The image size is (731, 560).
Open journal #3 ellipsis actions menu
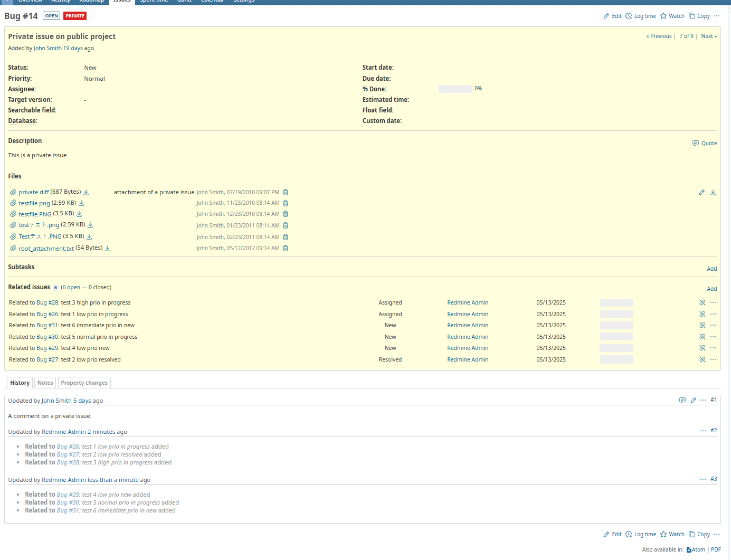pyautogui.click(x=703, y=479)
